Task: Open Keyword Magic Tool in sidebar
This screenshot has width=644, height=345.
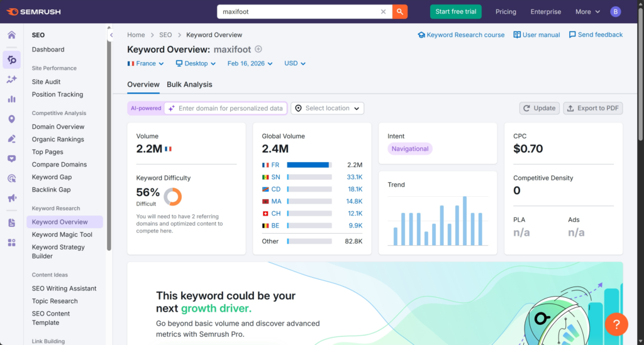Action: (62, 234)
